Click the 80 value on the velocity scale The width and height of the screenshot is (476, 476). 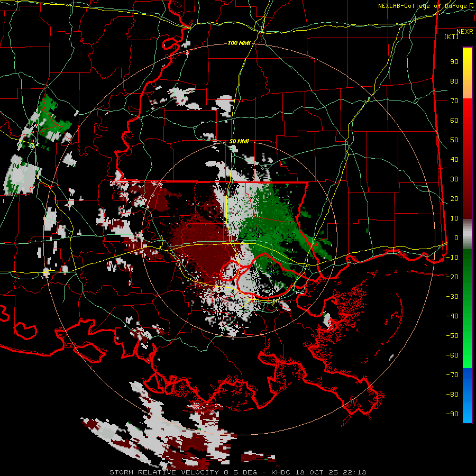(x=454, y=81)
